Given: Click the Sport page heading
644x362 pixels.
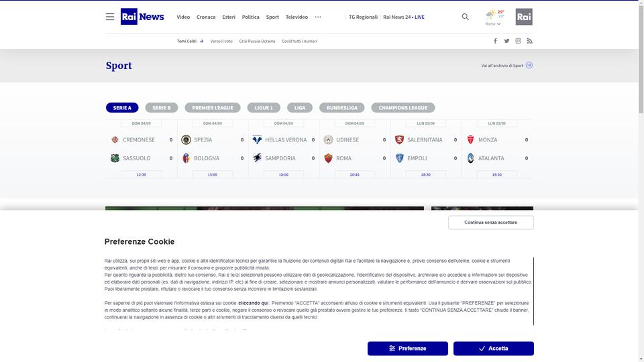Looking at the screenshot, I should click(x=119, y=66).
